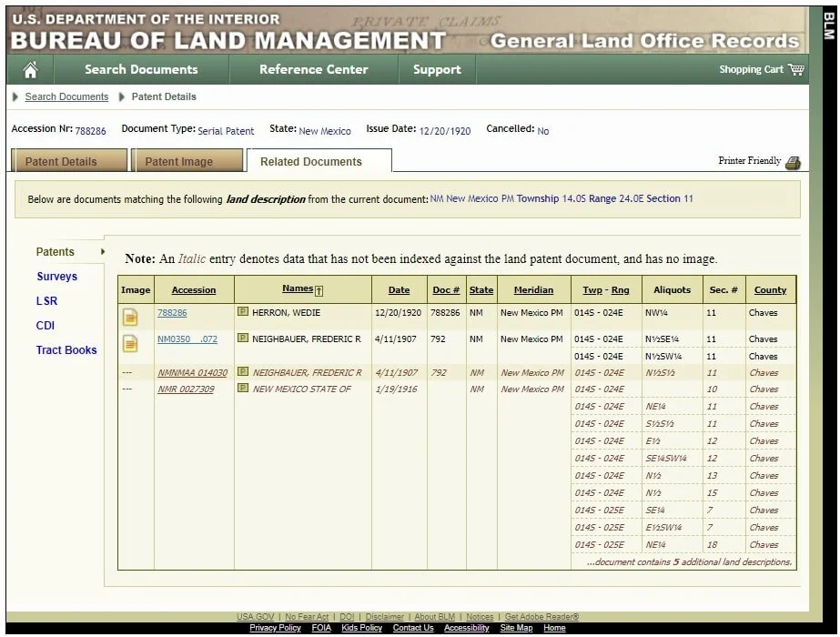This screenshot has width=840, height=637.
Task: Open the About BLM footer link
Action: [434, 617]
